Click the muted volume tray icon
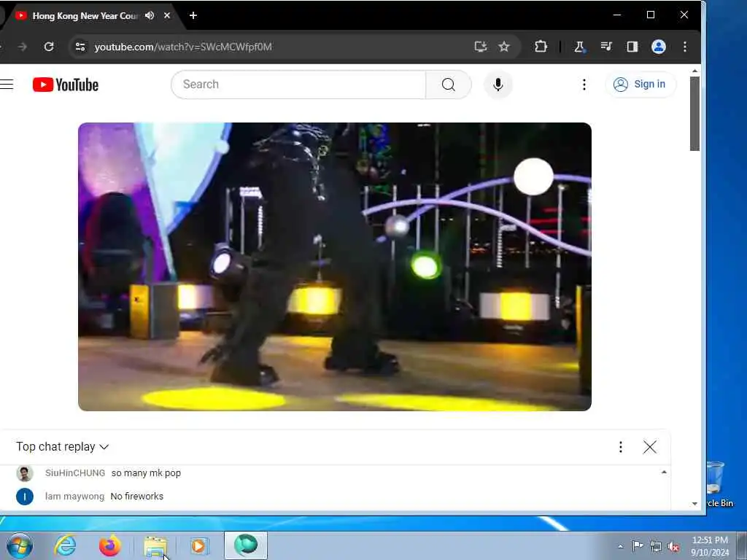Screen dimensions: 747x560 (673, 546)
